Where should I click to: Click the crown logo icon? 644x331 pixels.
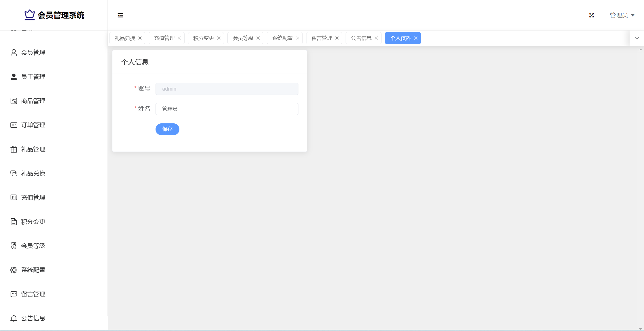click(30, 15)
